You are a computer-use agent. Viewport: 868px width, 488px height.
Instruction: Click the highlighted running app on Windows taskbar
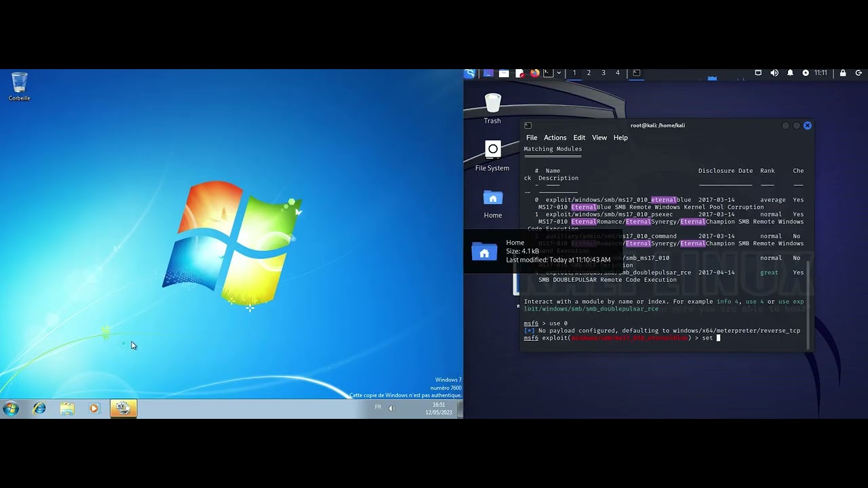click(123, 408)
